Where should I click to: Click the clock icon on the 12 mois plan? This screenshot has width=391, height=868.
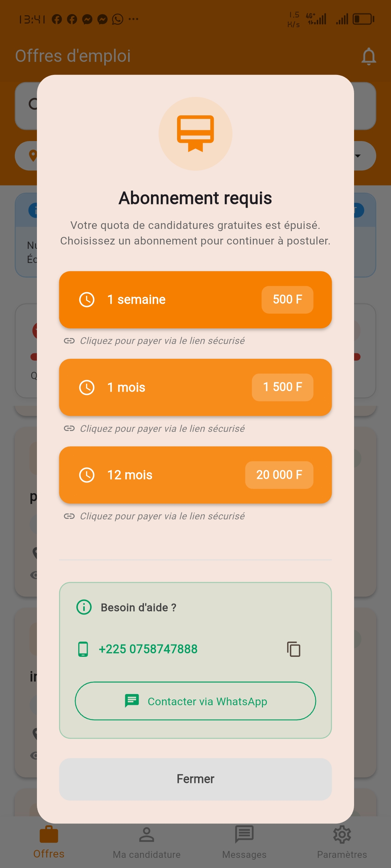(87, 475)
